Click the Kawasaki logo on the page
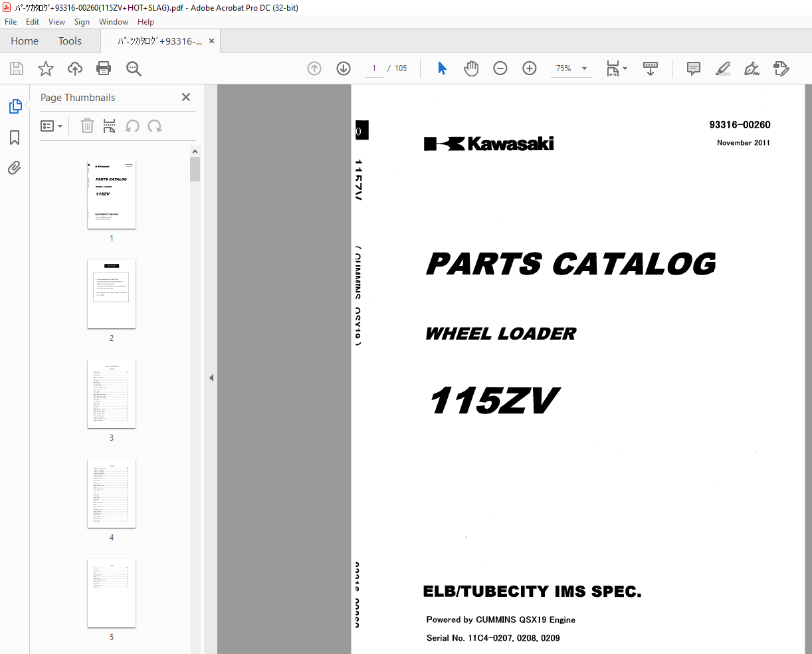This screenshot has height=654, width=812. [489, 144]
